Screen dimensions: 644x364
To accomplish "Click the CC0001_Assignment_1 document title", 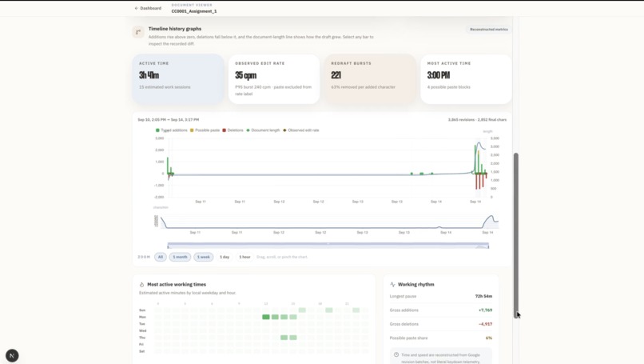I will 194,11.
